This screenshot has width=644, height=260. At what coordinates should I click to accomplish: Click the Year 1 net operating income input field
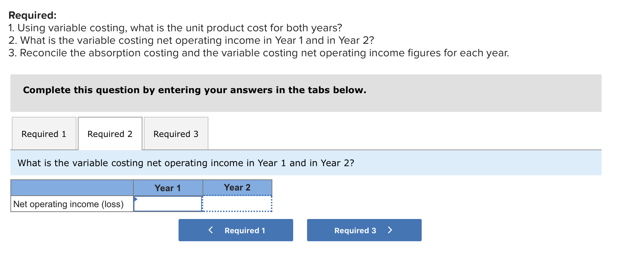point(168,204)
